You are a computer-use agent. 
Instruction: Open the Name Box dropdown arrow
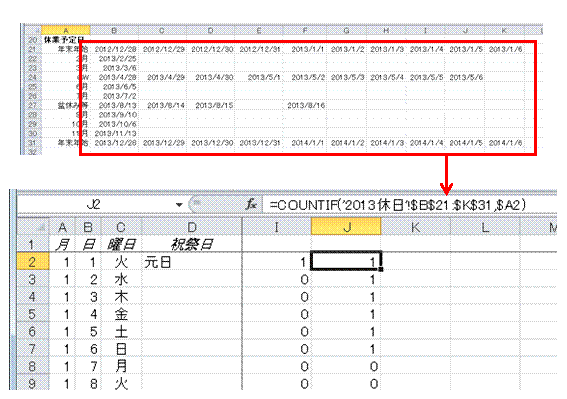179,205
